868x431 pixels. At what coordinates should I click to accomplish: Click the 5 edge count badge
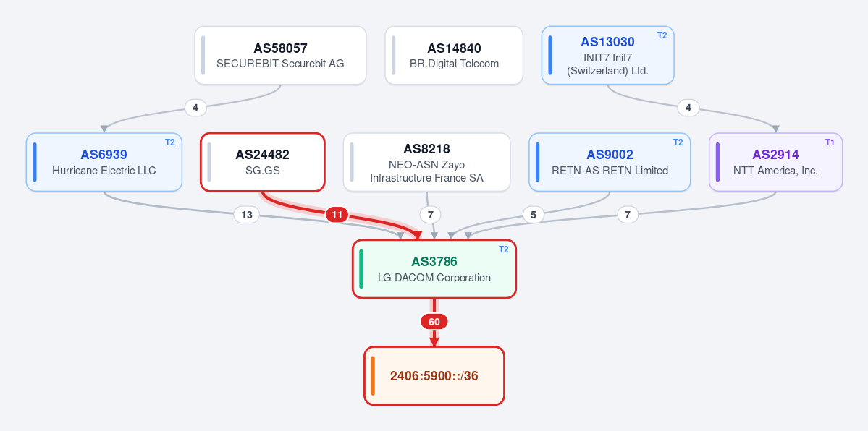(533, 215)
